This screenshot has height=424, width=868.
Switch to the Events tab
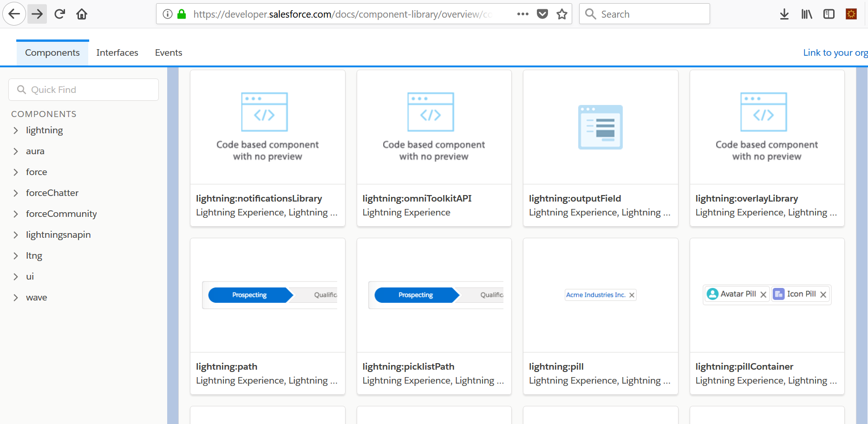click(x=169, y=52)
